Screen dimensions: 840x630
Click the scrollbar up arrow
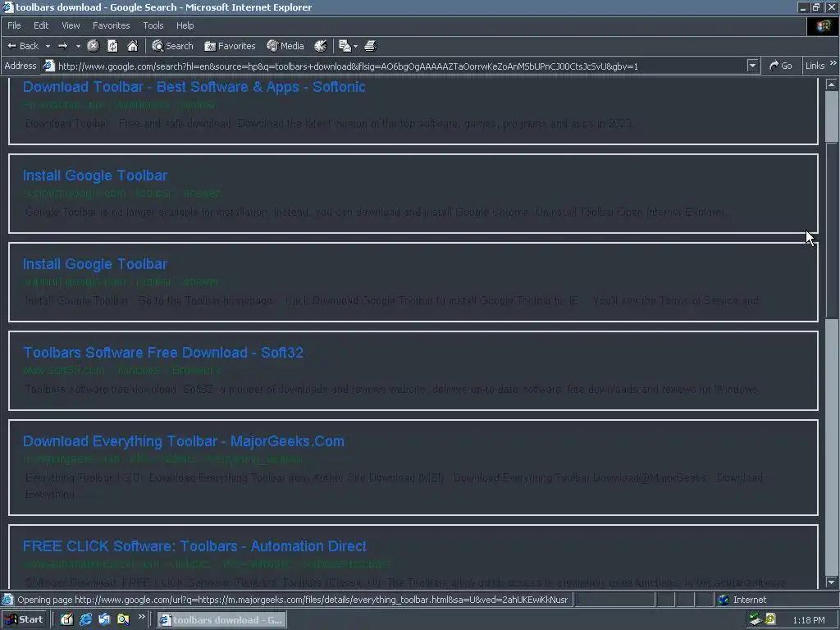pyautogui.click(x=832, y=84)
